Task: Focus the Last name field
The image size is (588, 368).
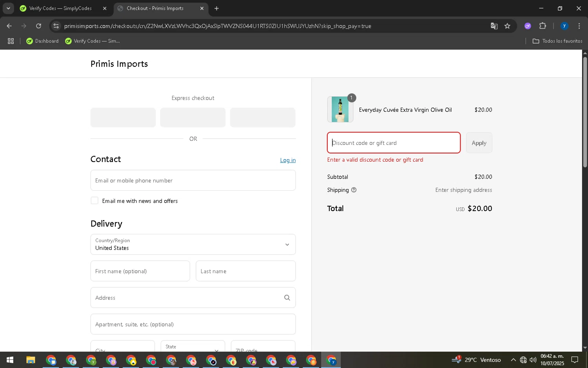Action: coord(245,271)
